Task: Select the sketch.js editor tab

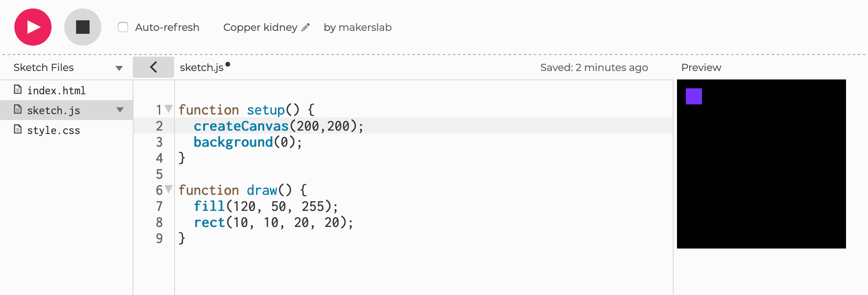Action: click(x=202, y=68)
